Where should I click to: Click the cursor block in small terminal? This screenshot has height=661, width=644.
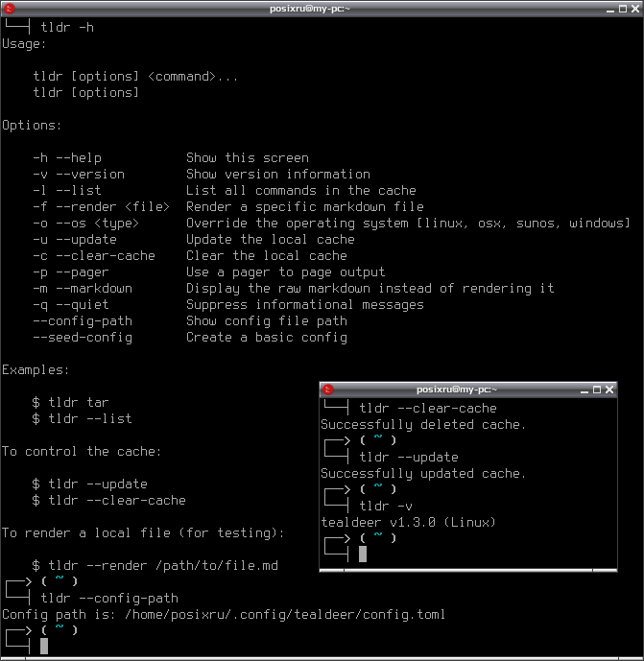pos(362,554)
